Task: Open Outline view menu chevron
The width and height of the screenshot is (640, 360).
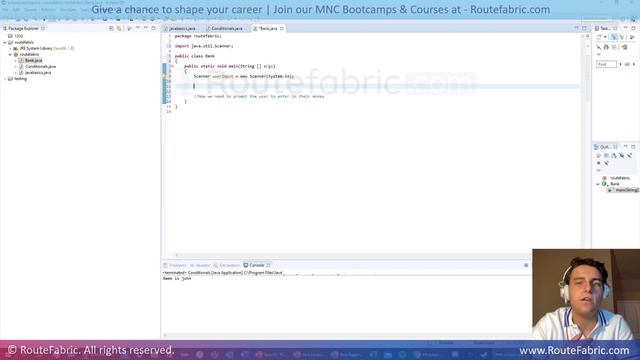Action: point(599,170)
